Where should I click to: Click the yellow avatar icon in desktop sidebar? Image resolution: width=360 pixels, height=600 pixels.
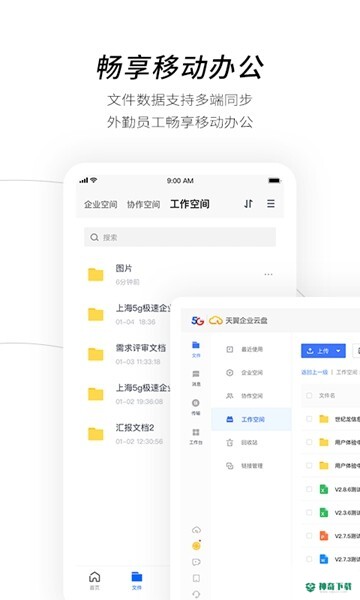[x=196, y=546]
